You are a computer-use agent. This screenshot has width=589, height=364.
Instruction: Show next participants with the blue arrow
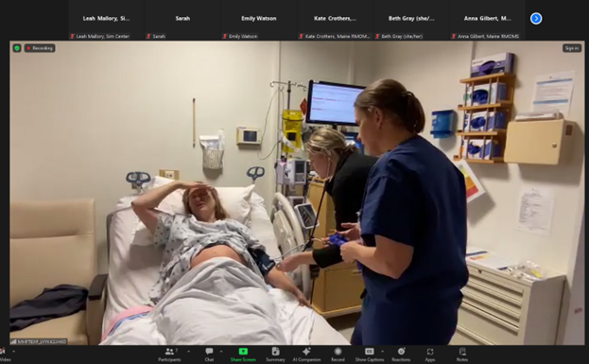[536, 18]
